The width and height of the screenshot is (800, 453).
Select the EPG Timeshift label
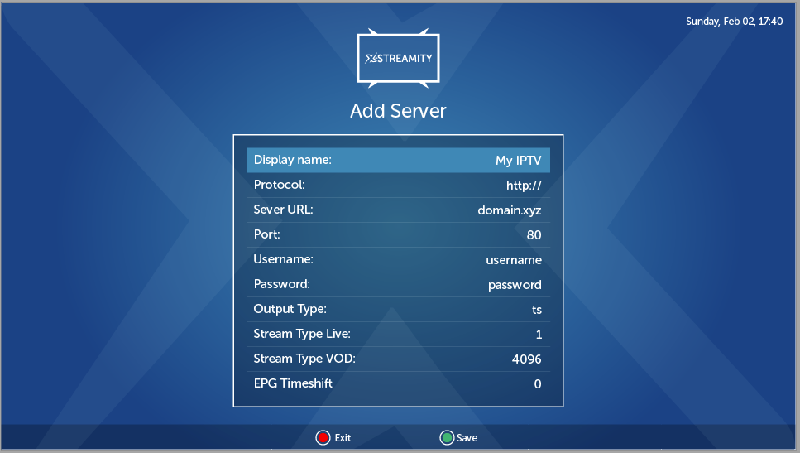(x=293, y=384)
